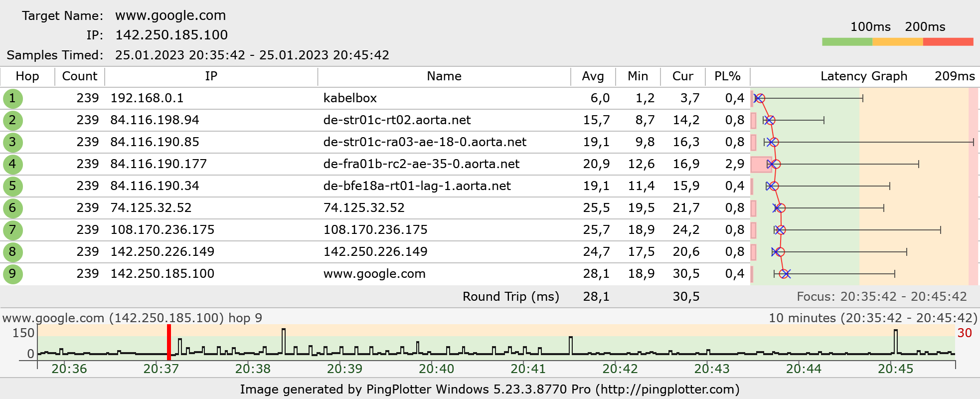The height and width of the screenshot is (399, 980).
Task: Select the kabelbox name cell
Action: click(350, 98)
